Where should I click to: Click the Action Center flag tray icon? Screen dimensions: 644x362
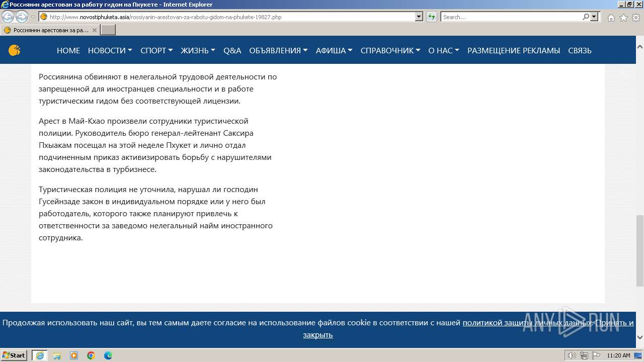coord(596,355)
